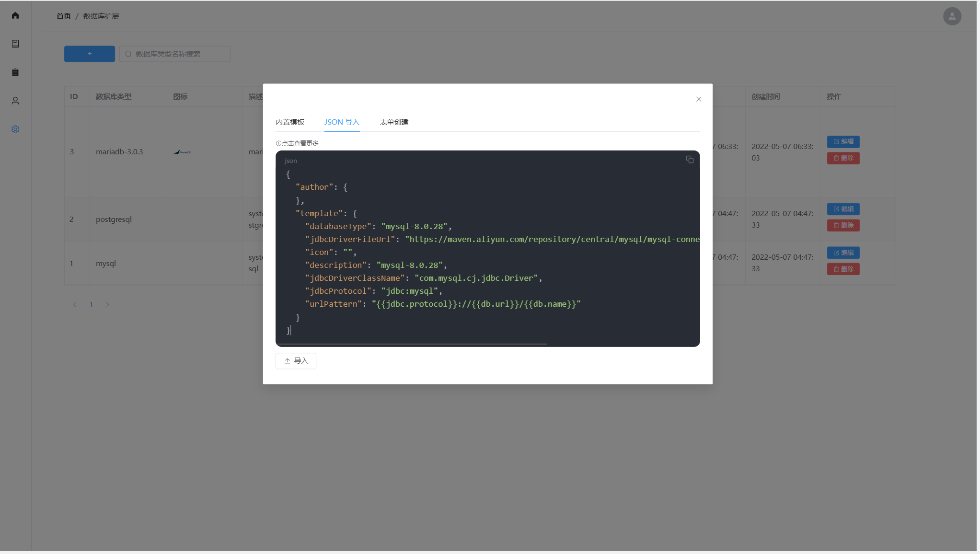Open the clipboard sidebar icon
Screen dimensions: 980x554
15,72
